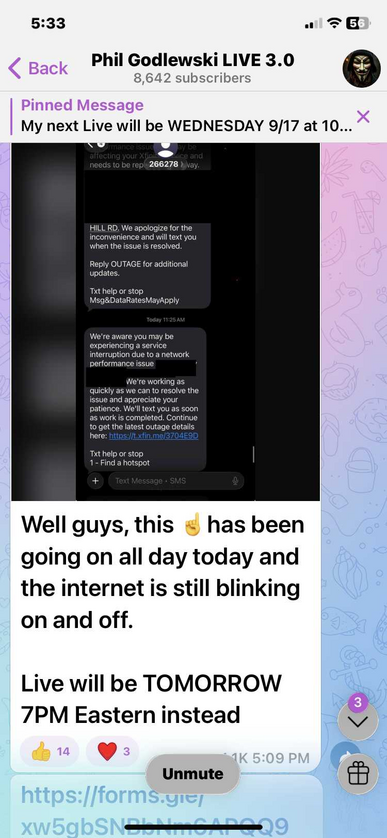Viewport: 387px width, 838px height.
Task: Jump to latest messages using down chevron
Action: tap(358, 720)
